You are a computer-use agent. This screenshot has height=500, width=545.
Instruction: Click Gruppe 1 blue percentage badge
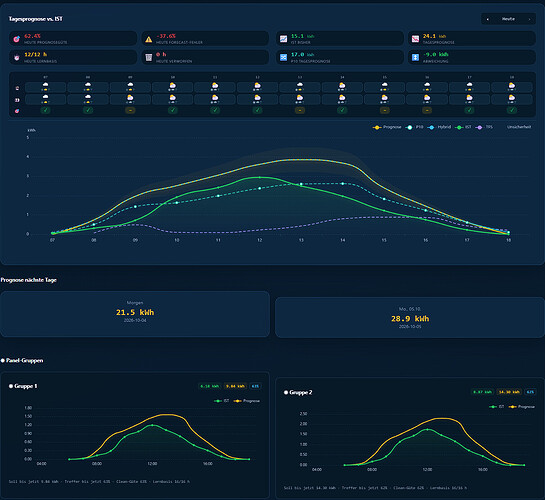[255, 386]
